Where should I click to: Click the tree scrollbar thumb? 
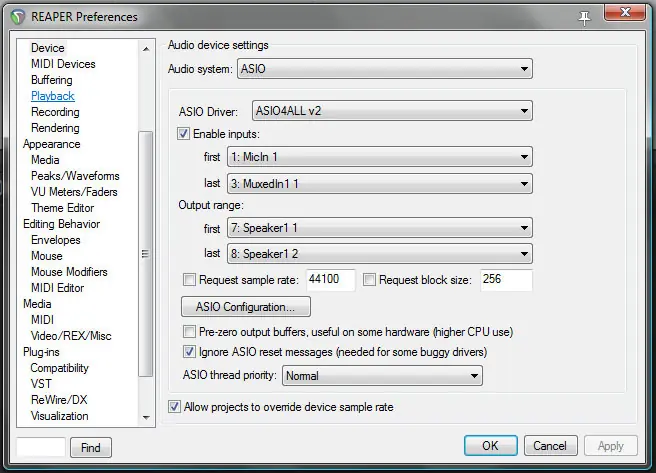(x=146, y=253)
